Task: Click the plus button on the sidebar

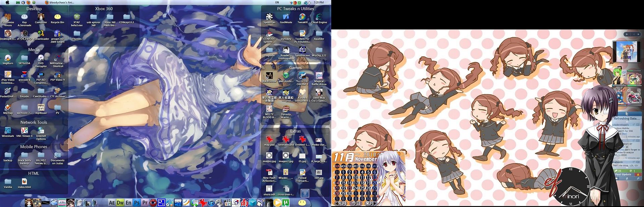Action: pos(627,34)
